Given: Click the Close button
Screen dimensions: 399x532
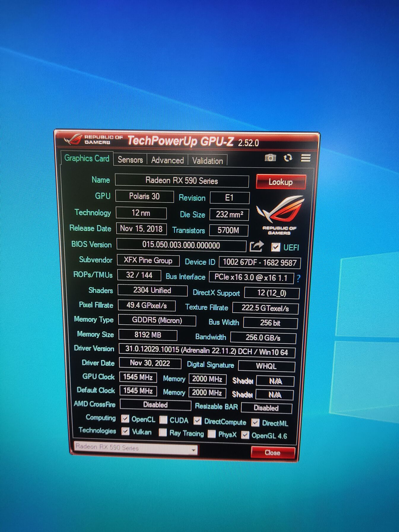Looking at the screenshot, I should (273, 453).
